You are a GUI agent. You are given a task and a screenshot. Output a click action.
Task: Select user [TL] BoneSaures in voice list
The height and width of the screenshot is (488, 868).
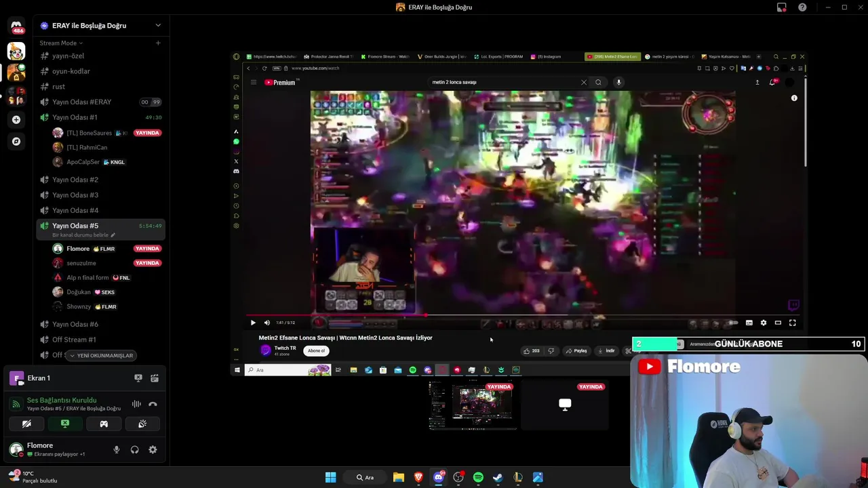click(x=106, y=133)
